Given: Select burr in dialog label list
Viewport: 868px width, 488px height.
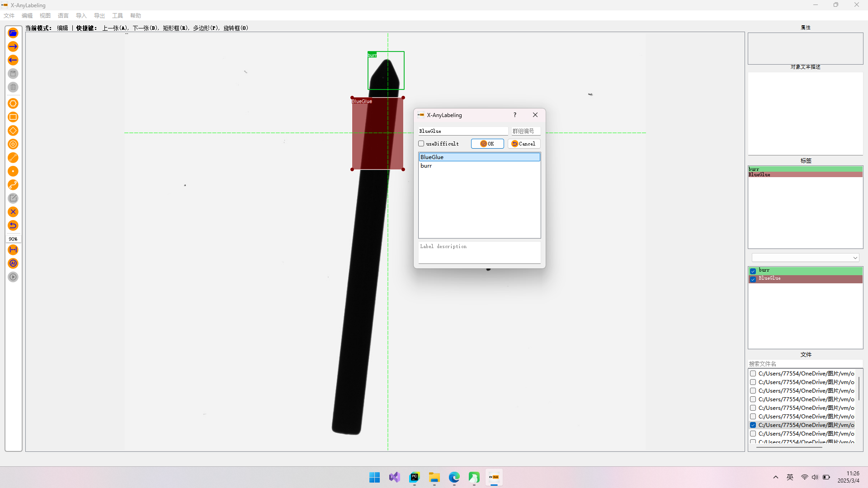Looking at the screenshot, I should coord(426,166).
